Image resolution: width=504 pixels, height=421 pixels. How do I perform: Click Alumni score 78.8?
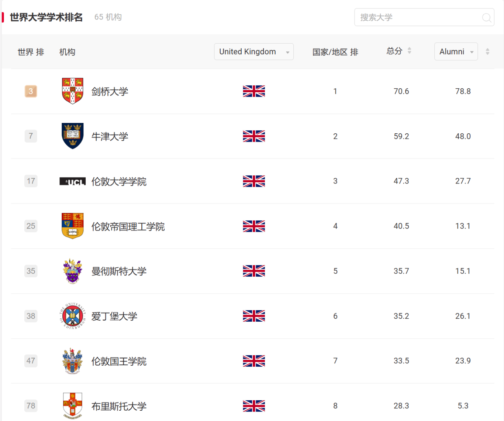tap(463, 91)
